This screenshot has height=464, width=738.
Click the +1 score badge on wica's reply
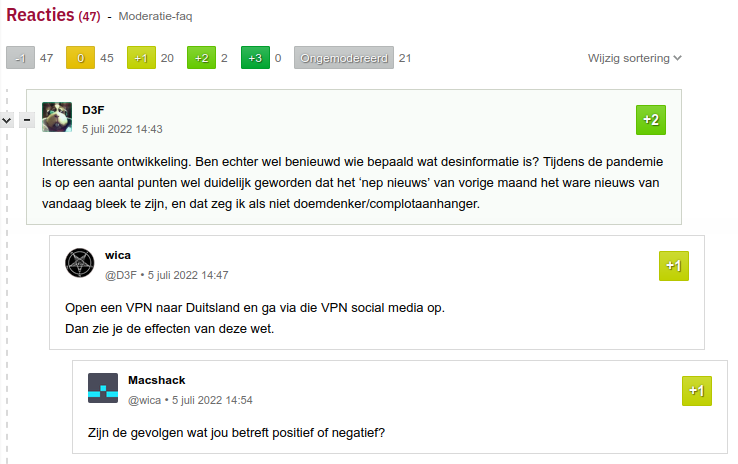(x=673, y=266)
